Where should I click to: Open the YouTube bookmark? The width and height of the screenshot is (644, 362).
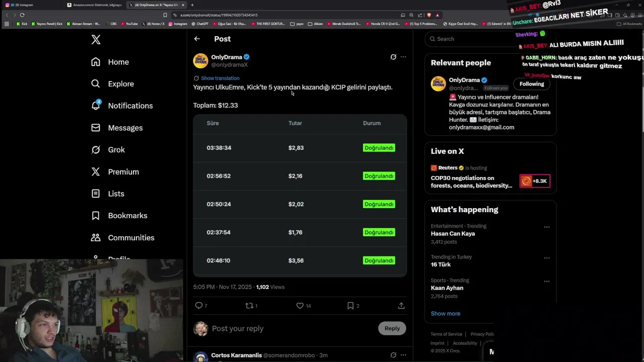point(129,24)
